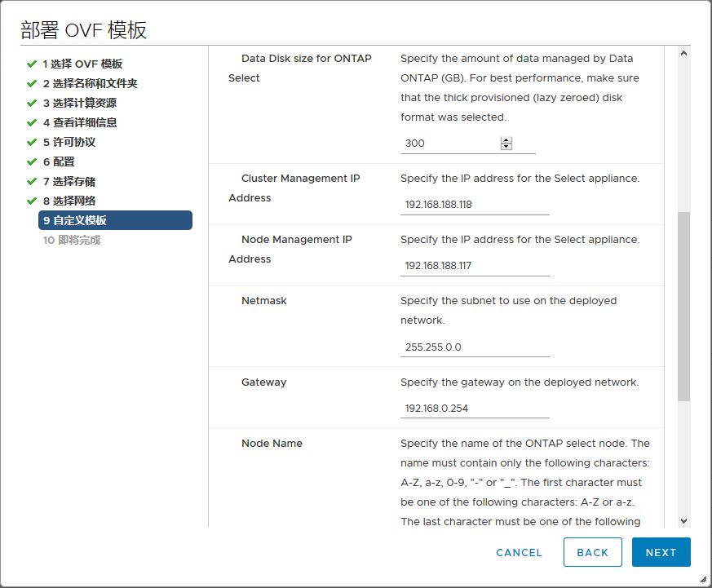Click disabled step 10 即将完成
The height and width of the screenshot is (588, 712).
[72, 241]
